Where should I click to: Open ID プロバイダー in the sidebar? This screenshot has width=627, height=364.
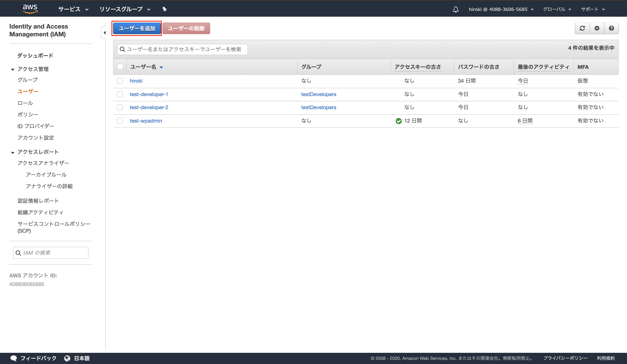coord(36,126)
